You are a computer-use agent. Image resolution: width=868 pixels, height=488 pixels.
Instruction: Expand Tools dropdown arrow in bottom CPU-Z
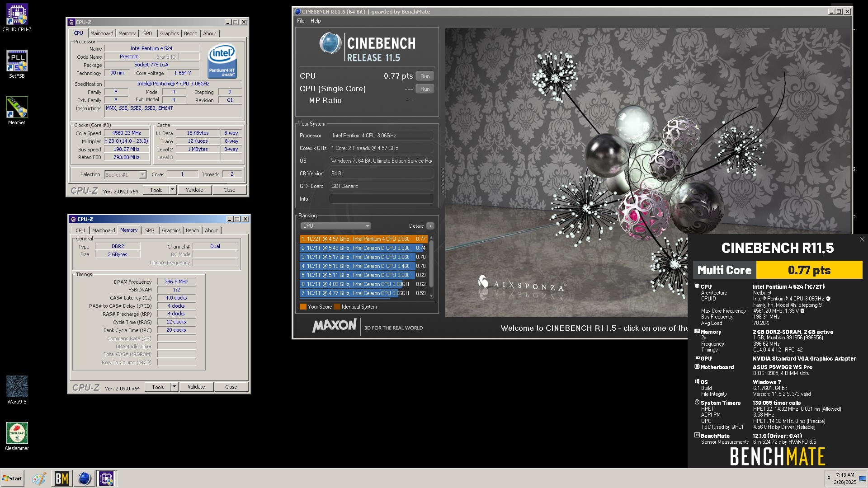(x=174, y=387)
